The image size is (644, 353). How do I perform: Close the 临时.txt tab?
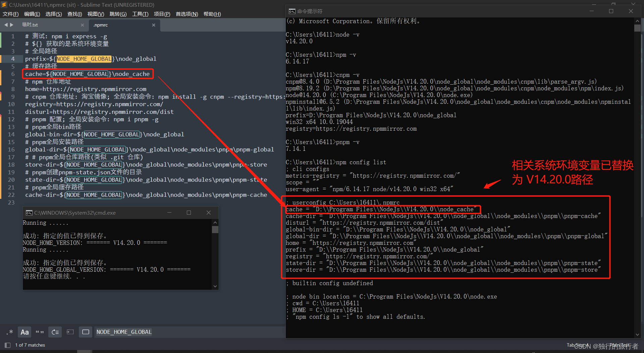[x=83, y=25]
